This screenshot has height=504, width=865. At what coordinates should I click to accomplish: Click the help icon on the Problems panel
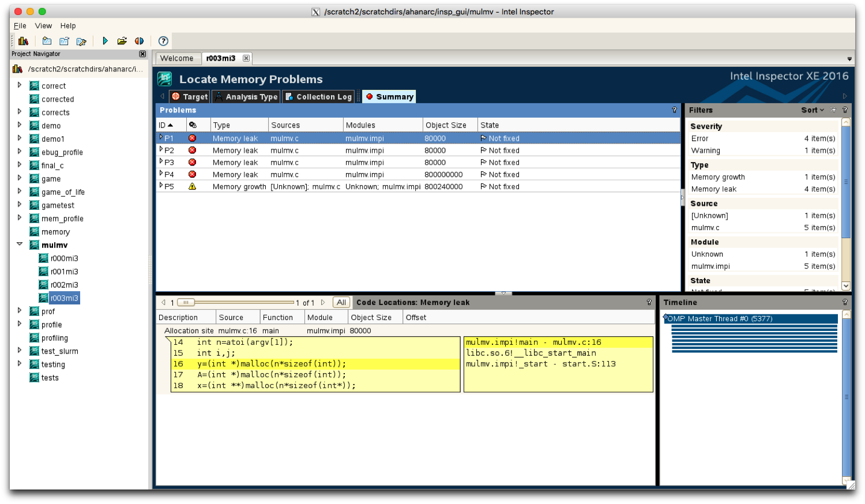coord(674,110)
